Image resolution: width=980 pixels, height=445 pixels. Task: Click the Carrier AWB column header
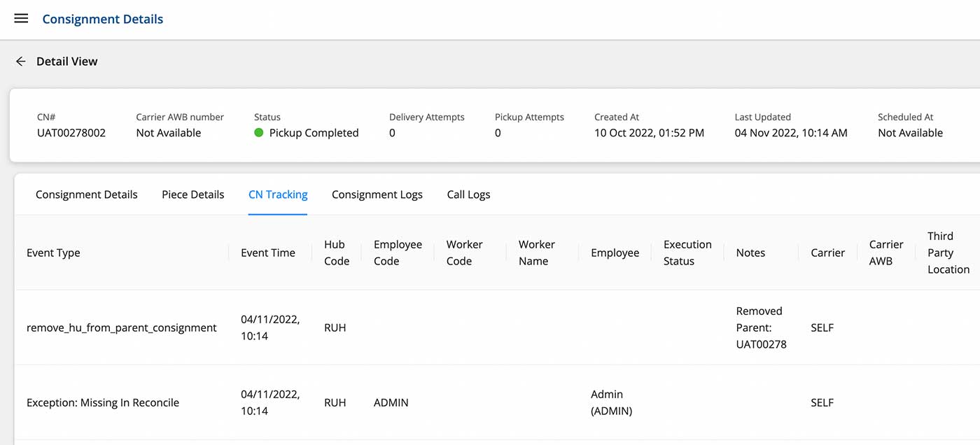click(x=886, y=253)
